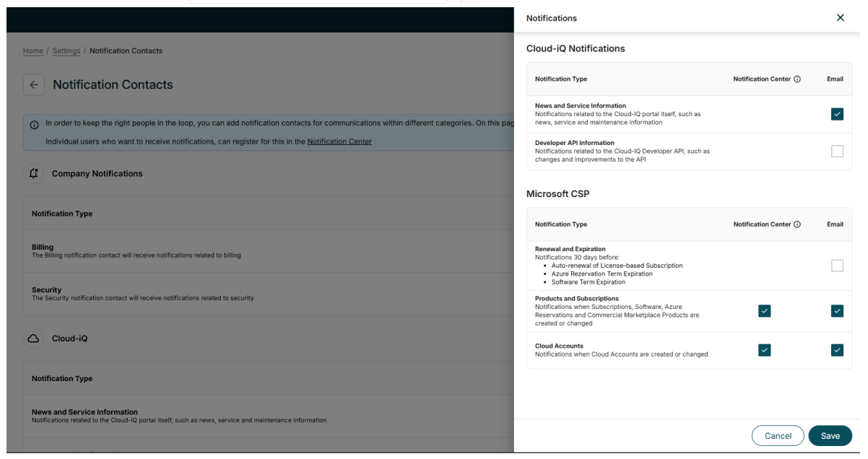Image resolution: width=868 pixels, height=459 pixels.
Task: Click the bell icon beside Company Notifications
Action: 33,174
